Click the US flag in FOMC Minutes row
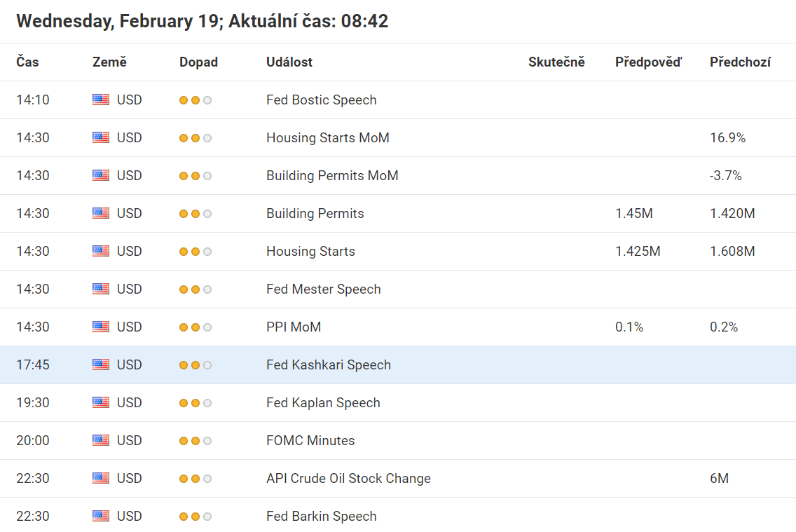 (x=101, y=440)
